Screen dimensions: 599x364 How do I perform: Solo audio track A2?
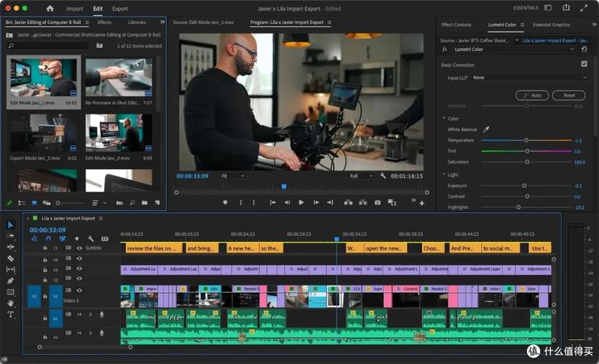90,333
